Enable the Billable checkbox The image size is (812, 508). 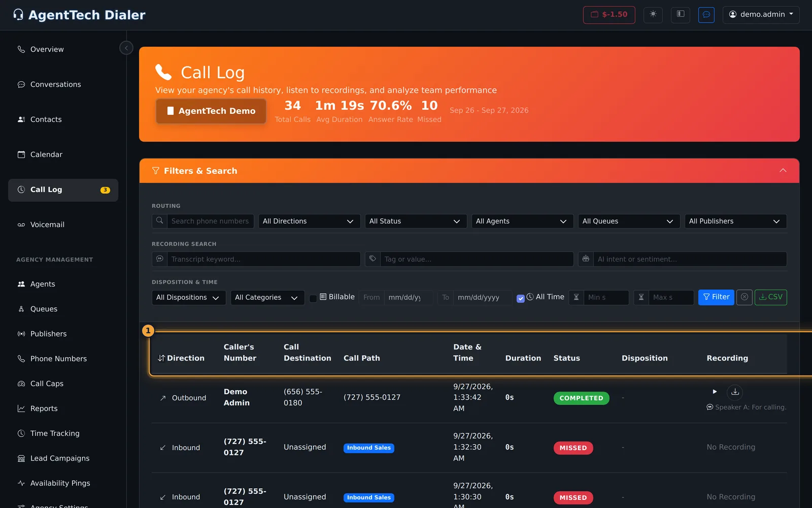coord(313,298)
